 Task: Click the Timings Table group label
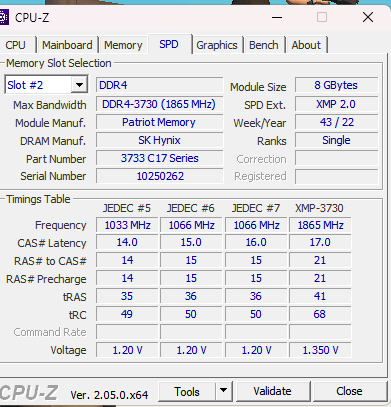(x=38, y=199)
